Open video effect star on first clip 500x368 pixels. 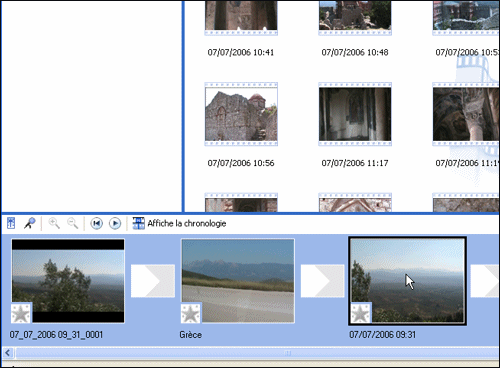[x=21, y=313]
